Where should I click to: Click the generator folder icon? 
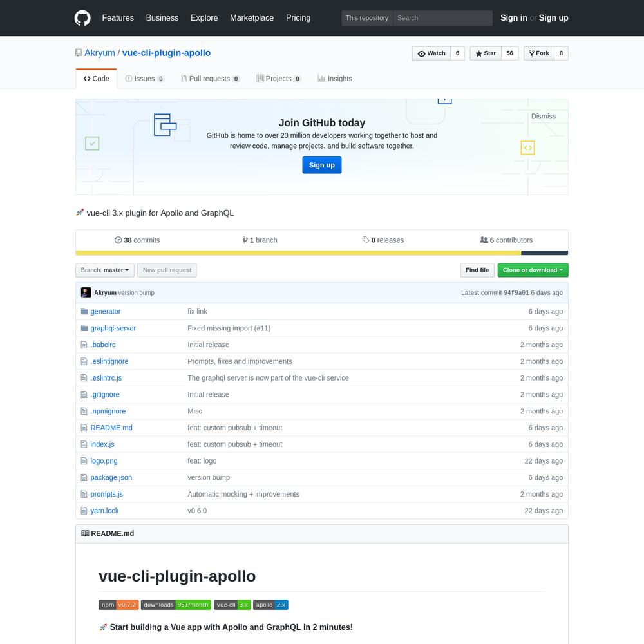click(x=84, y=311)
